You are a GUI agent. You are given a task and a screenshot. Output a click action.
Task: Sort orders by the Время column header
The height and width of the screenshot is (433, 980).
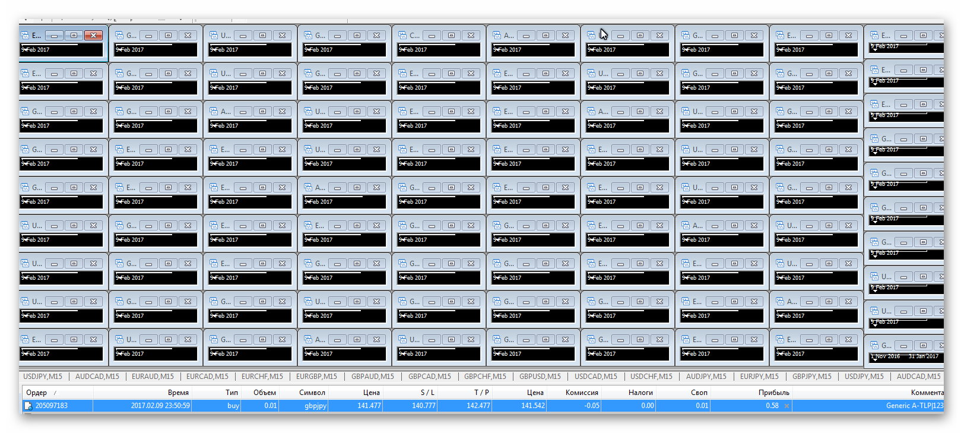tap(142, 393)
